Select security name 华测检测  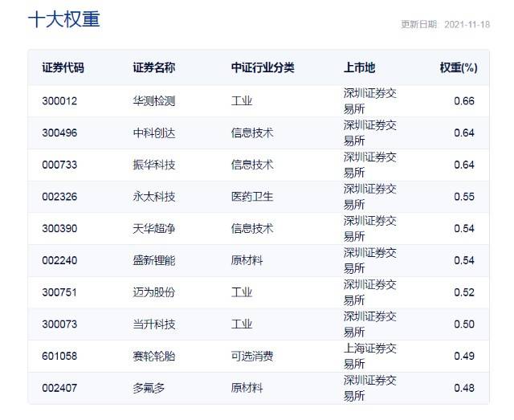(153, 101)
